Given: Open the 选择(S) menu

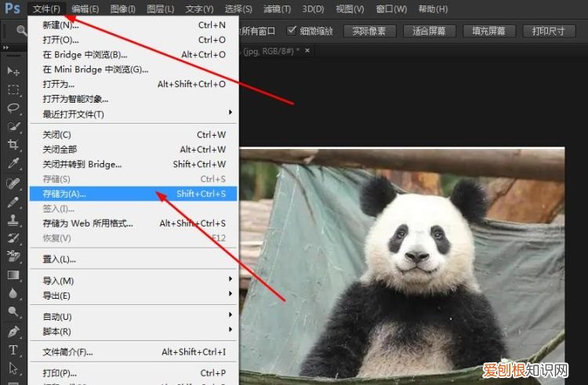Looking at the screenshot, I should [x=238, y=9].
